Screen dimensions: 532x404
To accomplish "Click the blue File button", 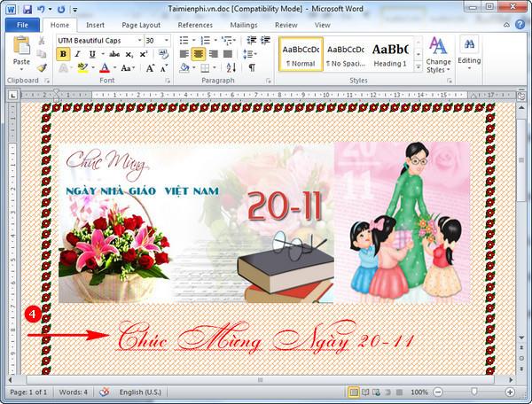I will (x=22, y=25).
